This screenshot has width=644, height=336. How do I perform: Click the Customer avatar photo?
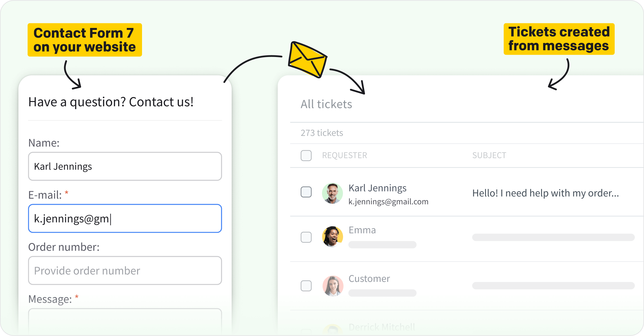click(333, 286)
